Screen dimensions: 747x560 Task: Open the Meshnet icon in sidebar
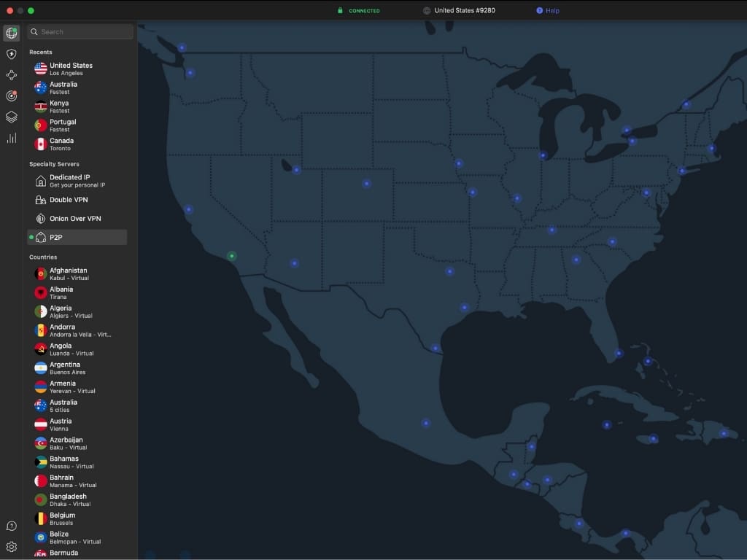click(x=11, y=75)
